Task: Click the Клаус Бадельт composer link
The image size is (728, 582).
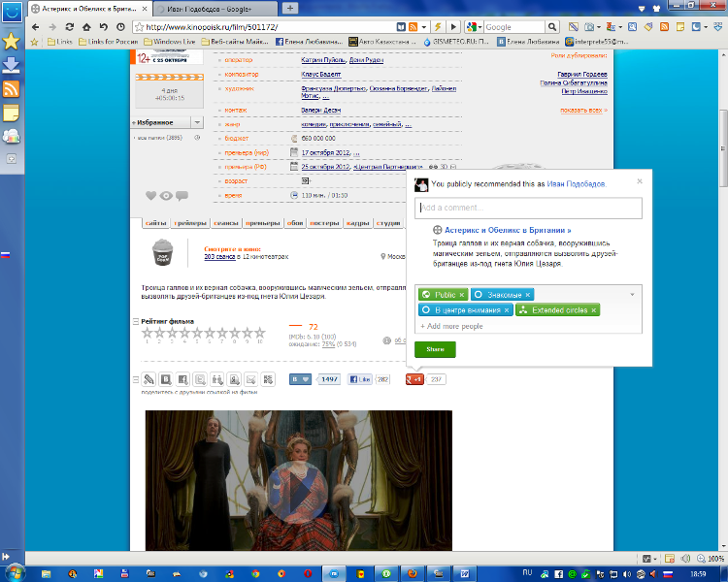Action: (x=321, y=75)
